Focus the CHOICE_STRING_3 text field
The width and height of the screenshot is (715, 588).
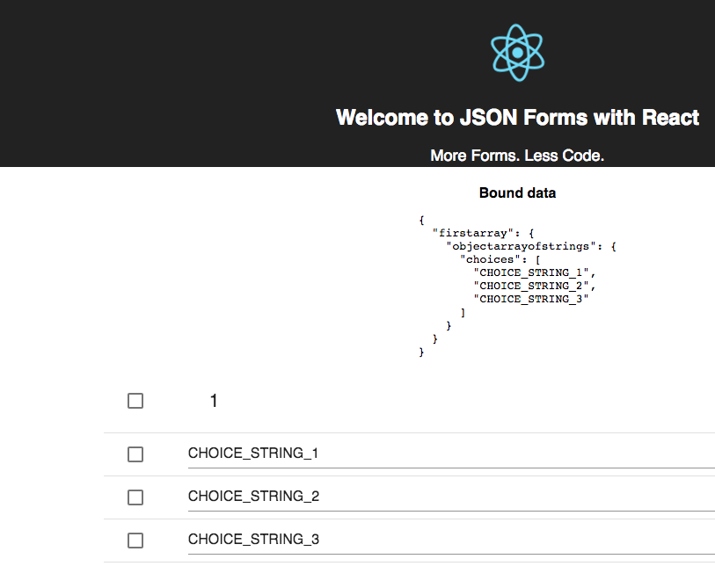tap(451, 540)
